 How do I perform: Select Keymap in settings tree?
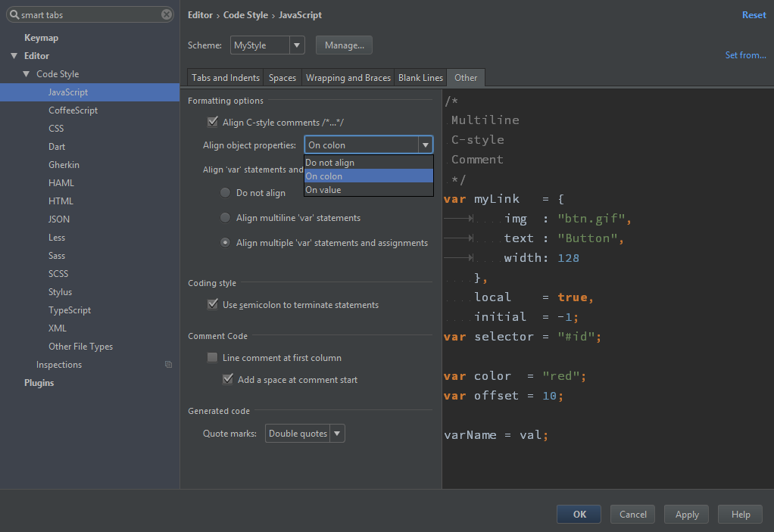[x=42, y=38]
